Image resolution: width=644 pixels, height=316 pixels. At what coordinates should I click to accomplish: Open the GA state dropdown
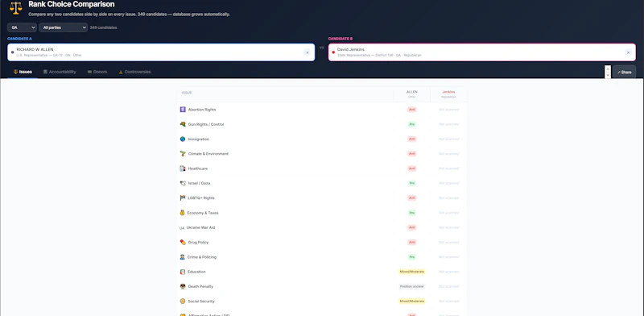[x=23, y=27]
